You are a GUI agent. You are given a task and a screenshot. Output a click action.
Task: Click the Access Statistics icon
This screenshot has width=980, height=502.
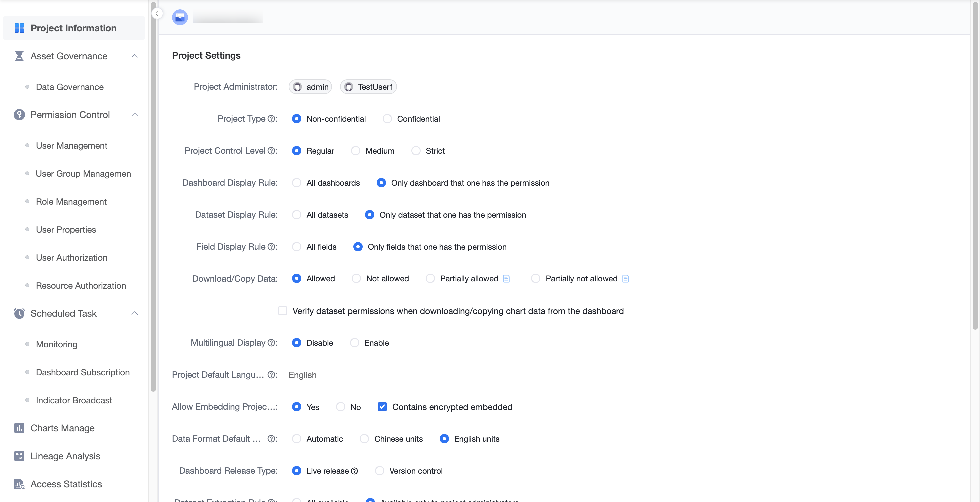click(19, 484)
